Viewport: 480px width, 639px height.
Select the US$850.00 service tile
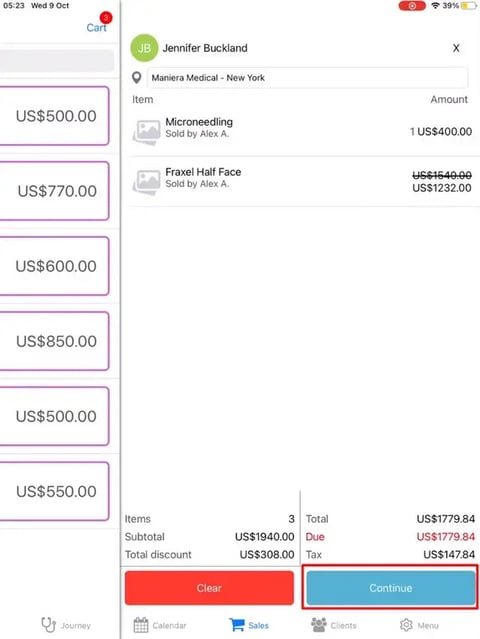pyautogui.click(x=54, y=341)
